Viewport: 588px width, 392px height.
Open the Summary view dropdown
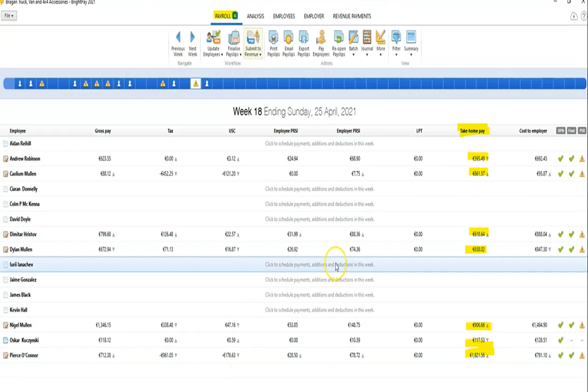pos(411,44)
